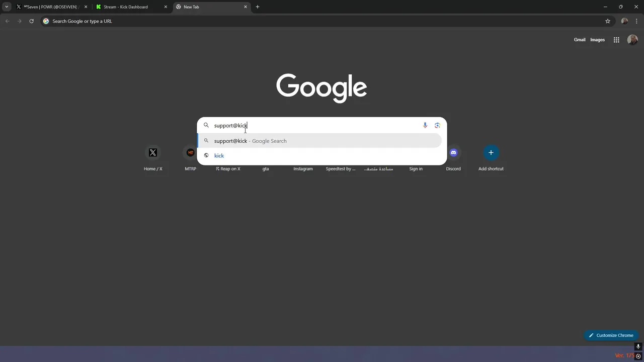This screenshot has width=644, height=362.
Task: Open the Google apps grid
Action: tap(616, 40)
